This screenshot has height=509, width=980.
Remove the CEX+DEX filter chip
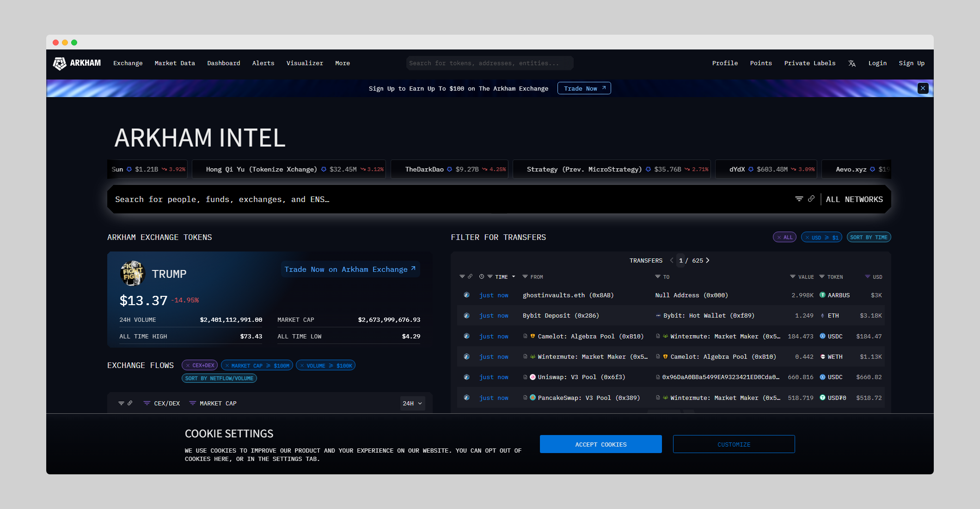[188, 365]
